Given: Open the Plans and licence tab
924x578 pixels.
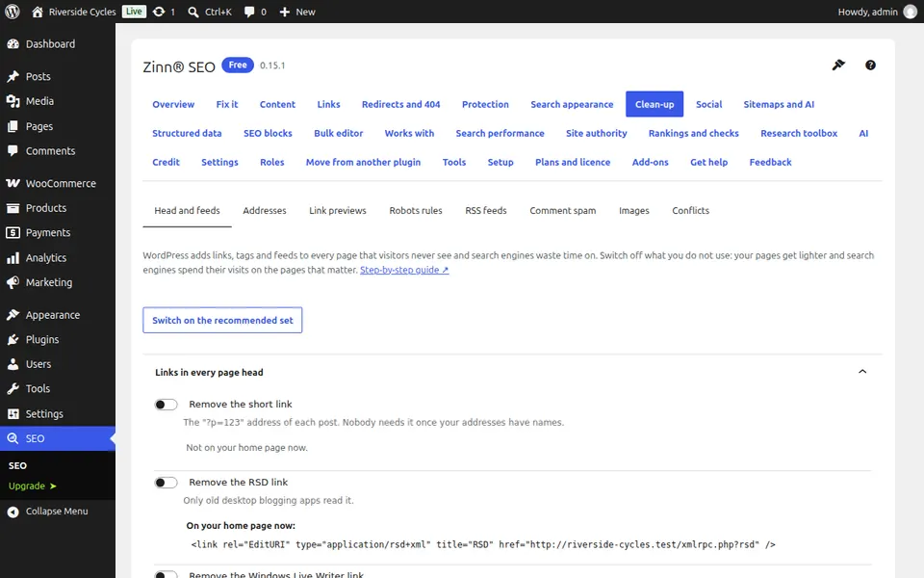Looking at the screenshot, I should point(572,162).
